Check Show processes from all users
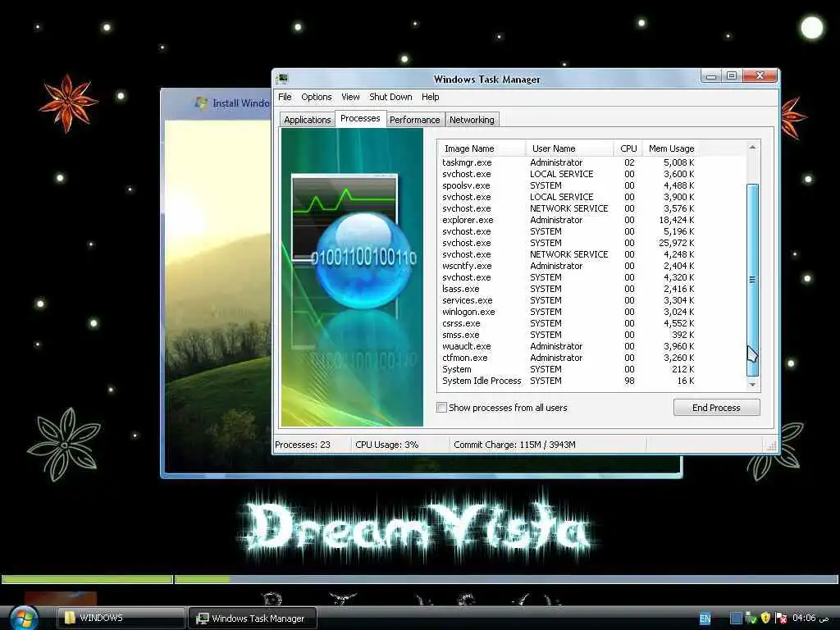This screenshot has width=840, height=630. tap(441, 407)
